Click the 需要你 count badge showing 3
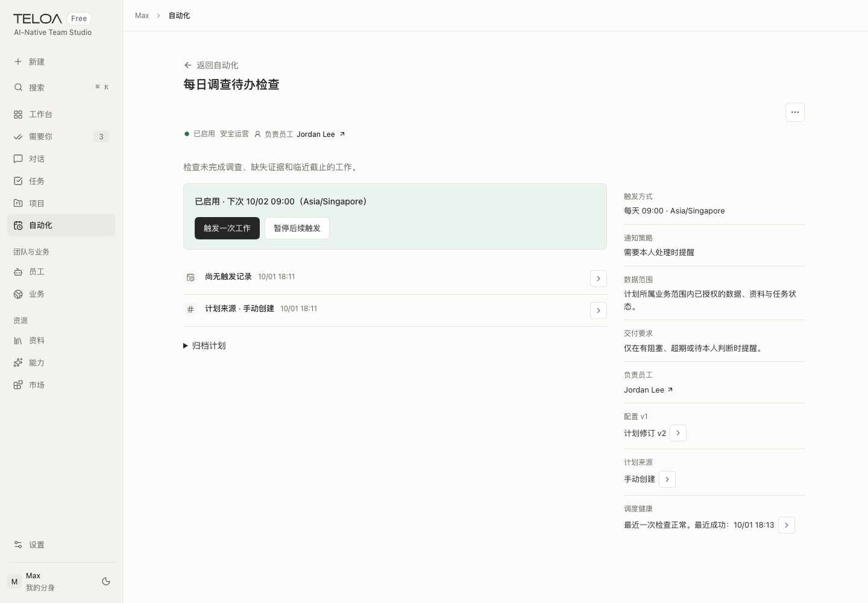The width and height of the screenshot is (868, 603). pyautogui.click(x=101, y=137)
